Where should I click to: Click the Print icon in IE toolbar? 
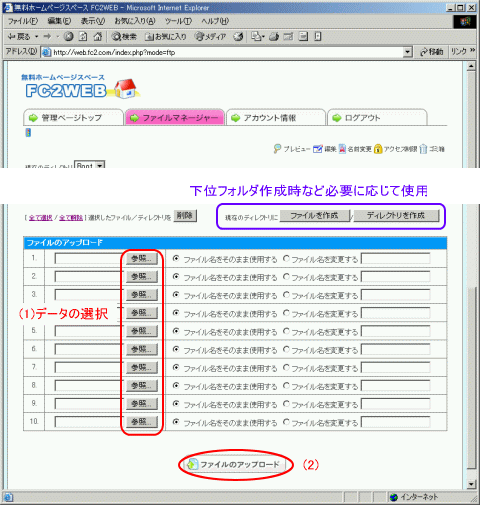[x=274, y=36]
